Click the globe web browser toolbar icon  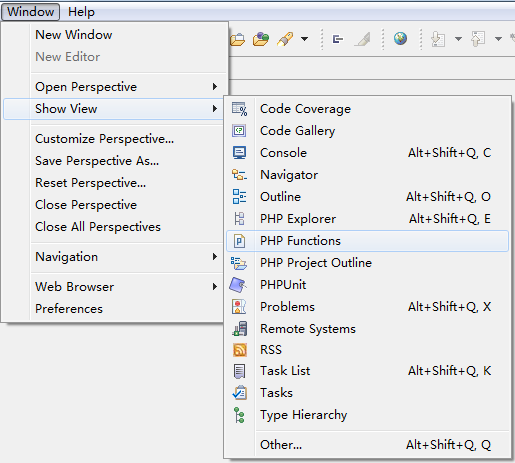tap(400, 39)
